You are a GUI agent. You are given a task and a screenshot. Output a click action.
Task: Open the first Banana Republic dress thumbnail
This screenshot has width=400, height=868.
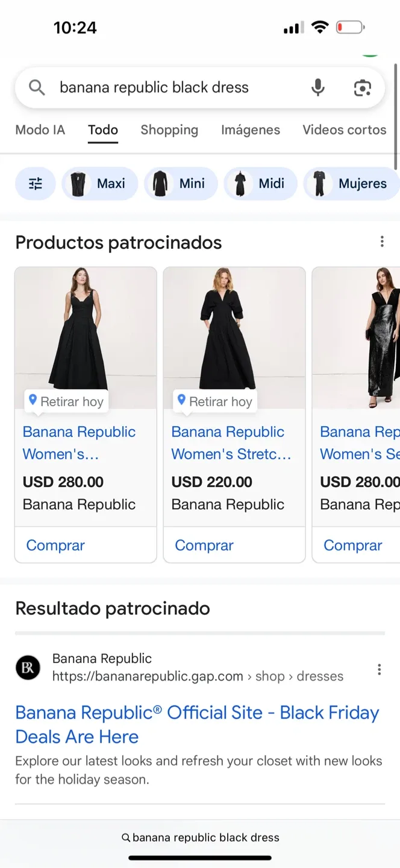click(x=85, y=332)
